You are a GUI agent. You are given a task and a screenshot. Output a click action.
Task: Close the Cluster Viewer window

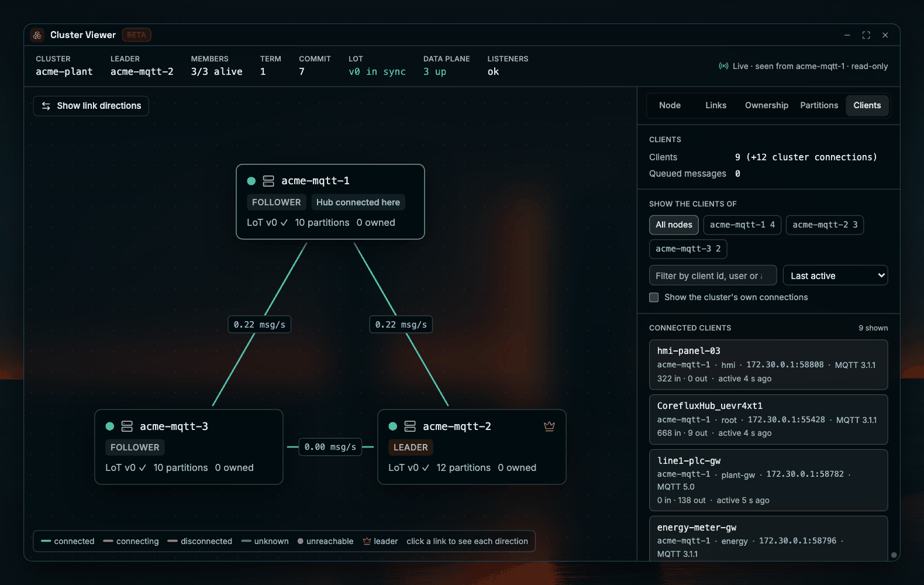(885, 35)
